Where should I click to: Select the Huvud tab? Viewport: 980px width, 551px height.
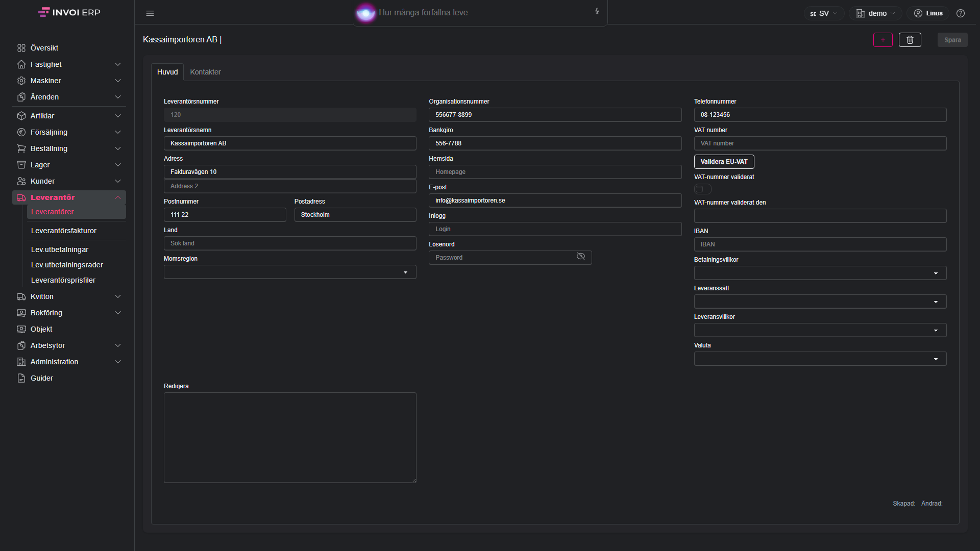(167, 72)
